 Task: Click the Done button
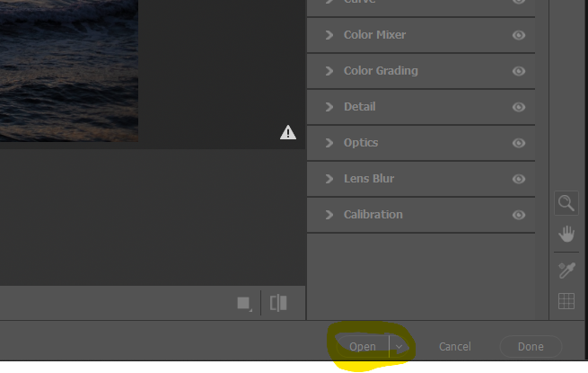(530, 347)
